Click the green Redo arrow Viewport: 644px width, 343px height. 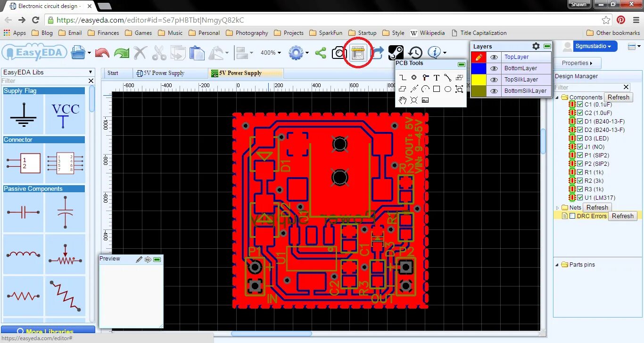pos(122,52)
